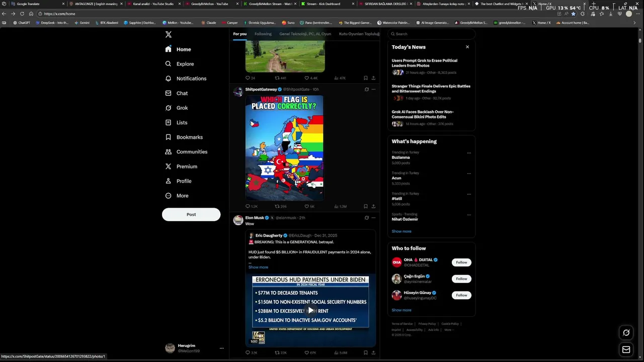Reply to the Elon Musk post

(x=251, y=352)
